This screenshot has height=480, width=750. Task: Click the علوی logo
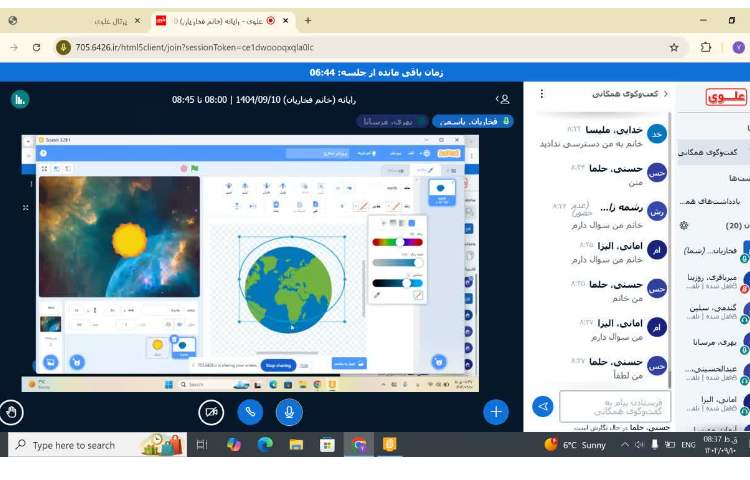[x=726, y=97]
